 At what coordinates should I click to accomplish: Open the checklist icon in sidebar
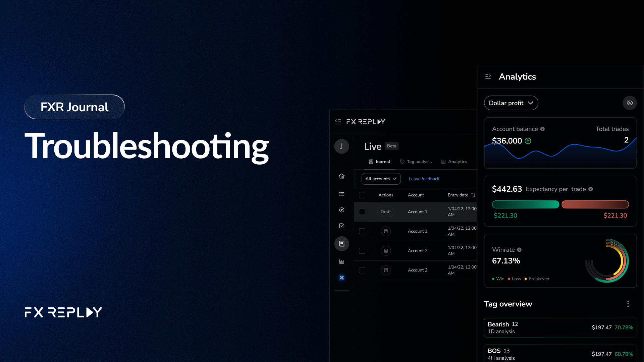[341, 226]
